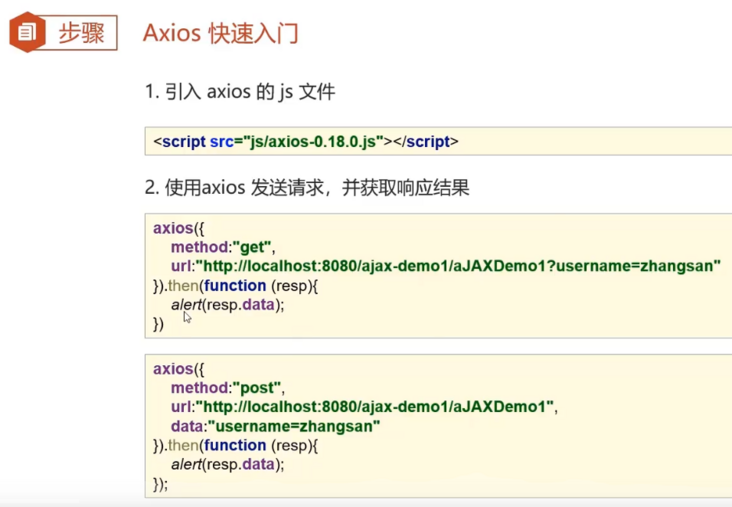
Task: Click 'alert(resp.data);' in the get example
Action: tap(227, 305)
